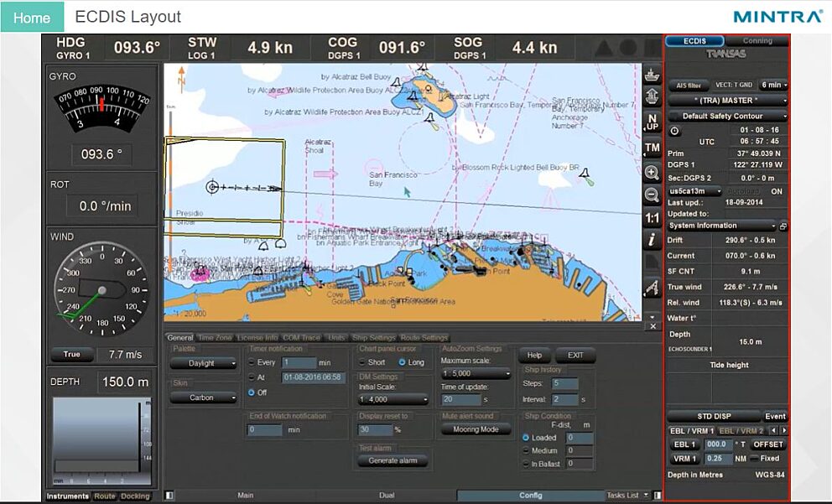The width and height of the screenshot is (832, 504).
Task: Switch to the 'Time Zone' tab
Action: (216, 337)
